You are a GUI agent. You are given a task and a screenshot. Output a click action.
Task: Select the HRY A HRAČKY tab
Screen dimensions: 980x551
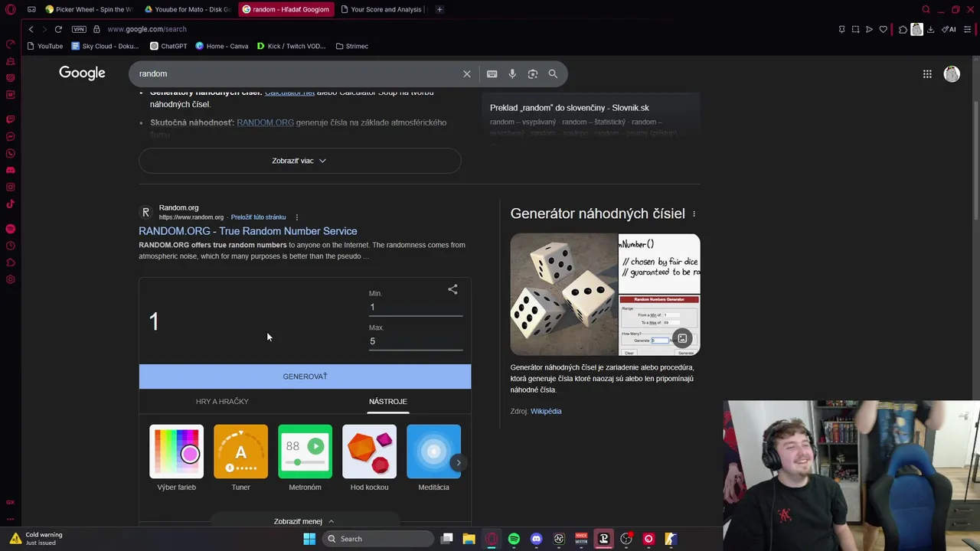coord(222,401)
